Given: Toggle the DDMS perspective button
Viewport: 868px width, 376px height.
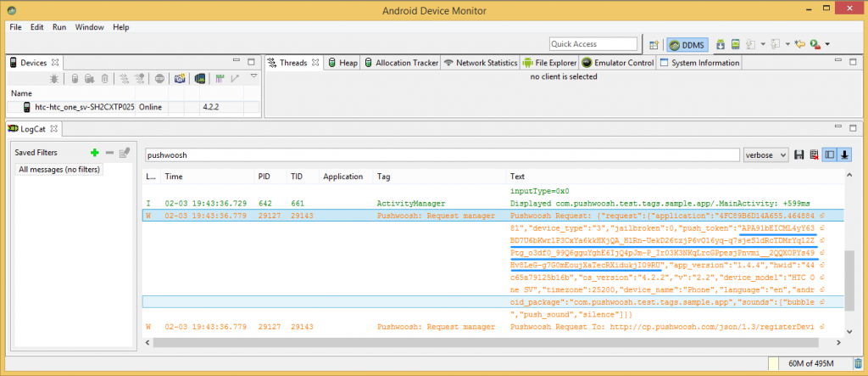Looking at the screenshot, I should coord(686,44).
